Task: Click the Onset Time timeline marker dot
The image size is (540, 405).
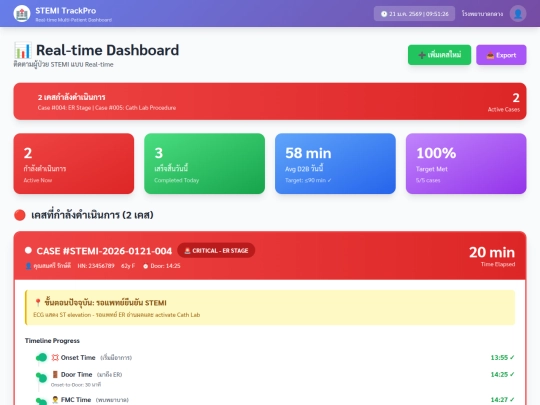Action: pos(42,357)
